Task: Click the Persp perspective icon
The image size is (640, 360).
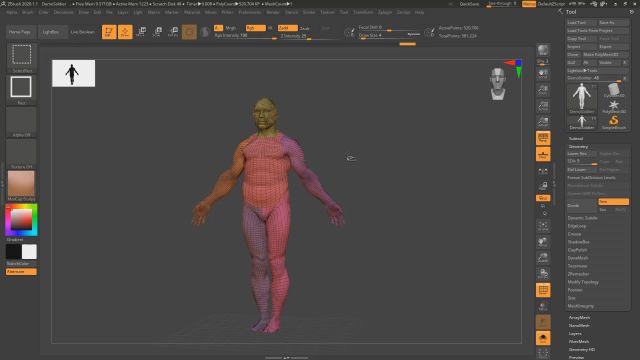Action: pos(543,138)
